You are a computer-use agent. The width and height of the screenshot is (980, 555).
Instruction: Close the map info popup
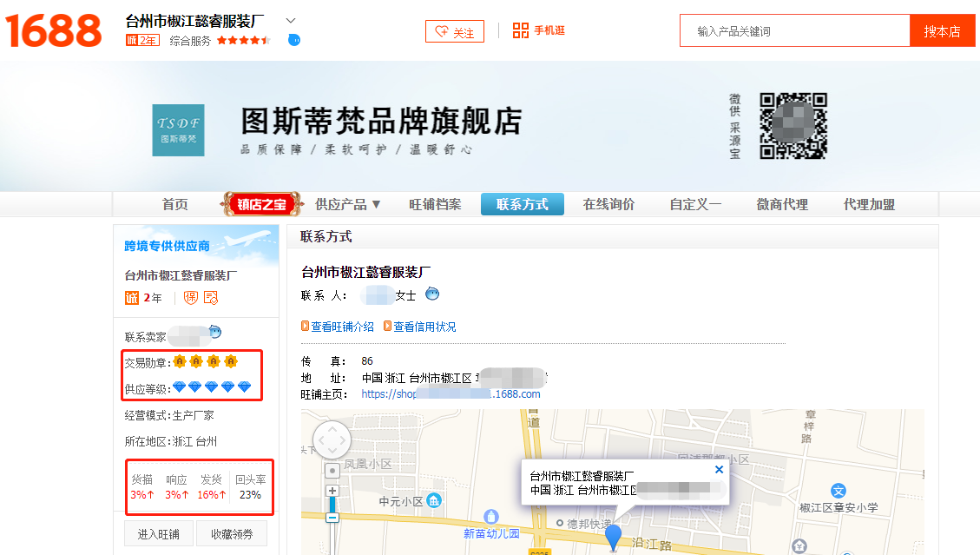(720, 469)
